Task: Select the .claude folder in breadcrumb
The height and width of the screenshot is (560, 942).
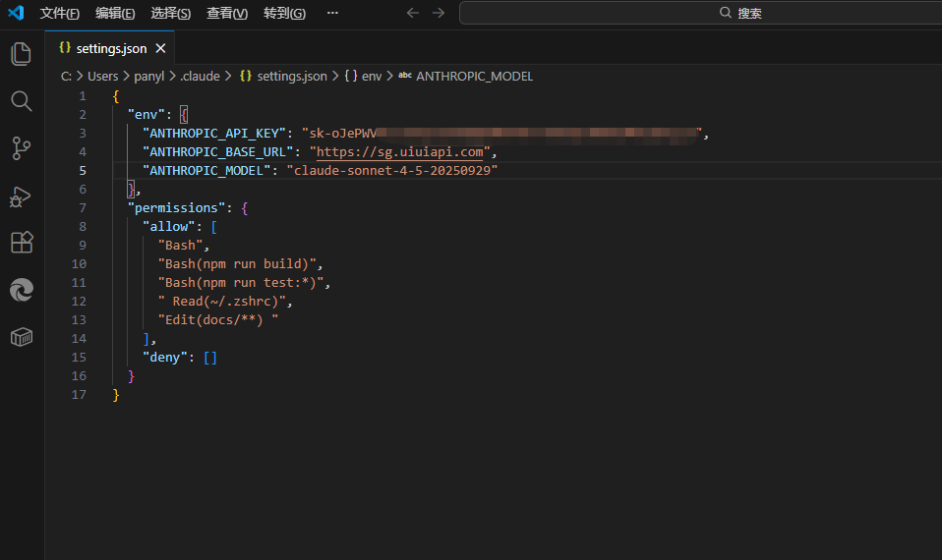Action: coord(200,76)
